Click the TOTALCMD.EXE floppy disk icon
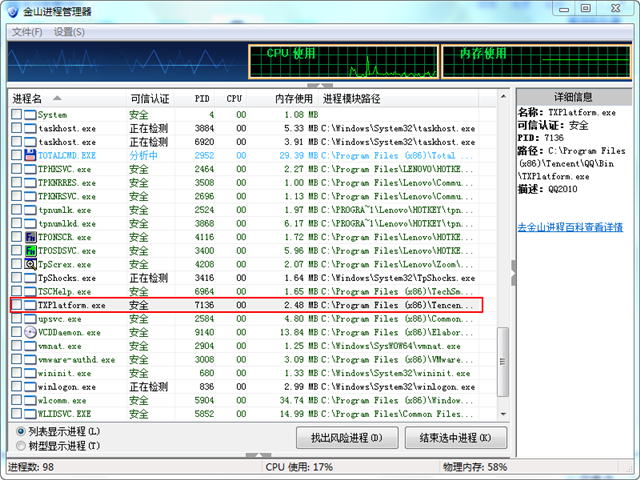The image size is (640, 480). 30,156
